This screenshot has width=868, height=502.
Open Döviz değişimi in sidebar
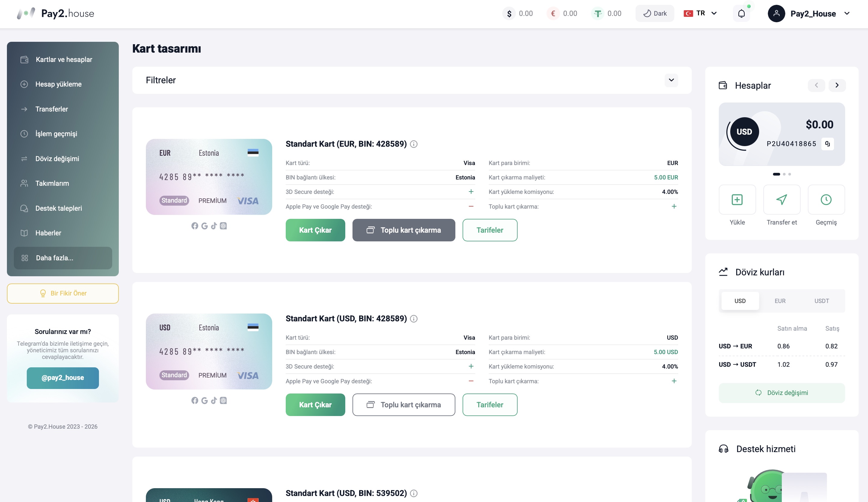click(x=63, y=159)
